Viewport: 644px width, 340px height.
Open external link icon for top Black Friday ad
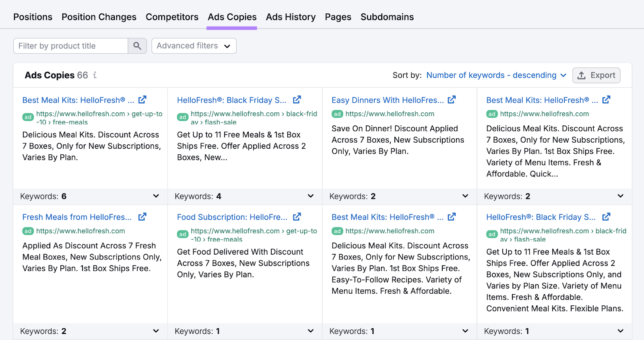pyautogui.click(x=297, y=100)
